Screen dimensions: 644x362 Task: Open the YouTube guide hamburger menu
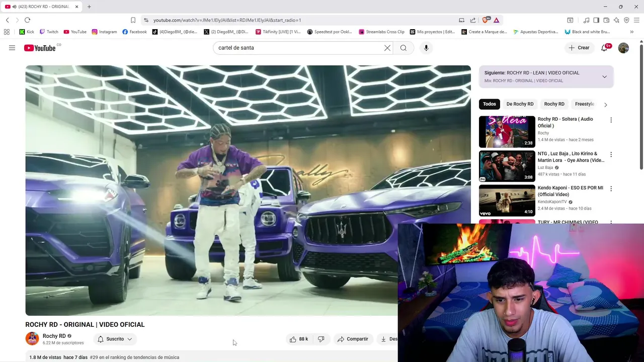[12, 48]
